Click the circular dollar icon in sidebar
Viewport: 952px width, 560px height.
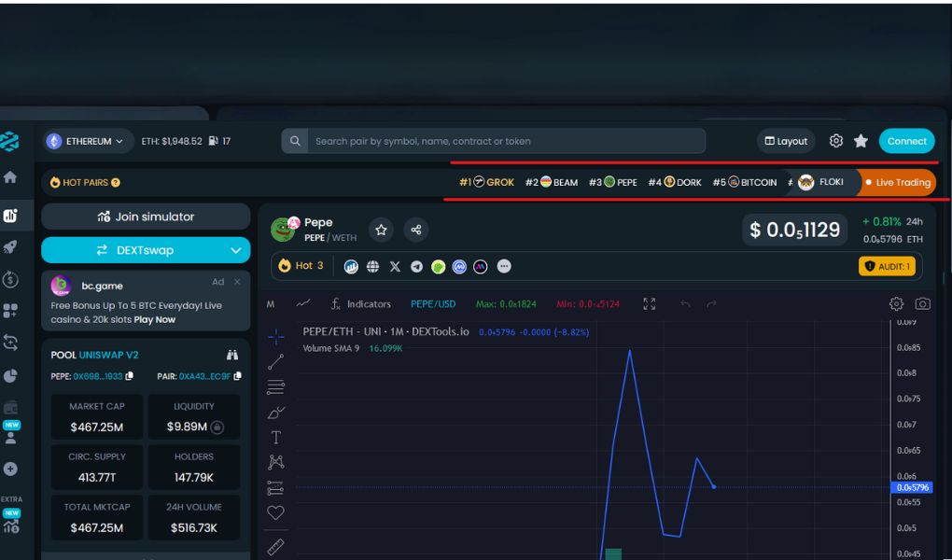10,279
